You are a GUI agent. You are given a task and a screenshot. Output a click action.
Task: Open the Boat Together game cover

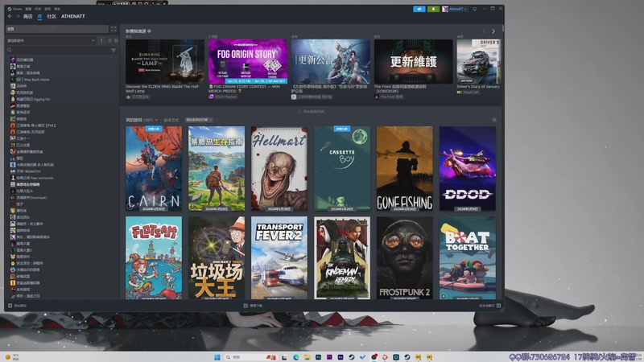(x=468, y=257)
